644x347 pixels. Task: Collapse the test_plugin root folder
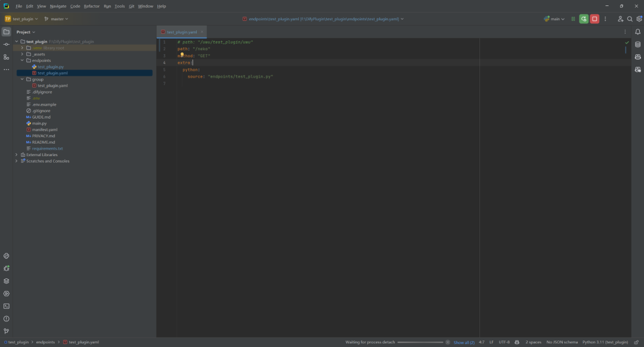click(x=17, y=42)
